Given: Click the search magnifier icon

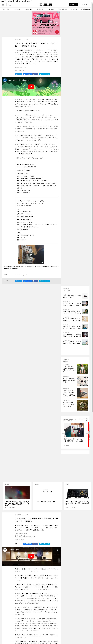Looking at the screenshot, I should coord(10,5).
